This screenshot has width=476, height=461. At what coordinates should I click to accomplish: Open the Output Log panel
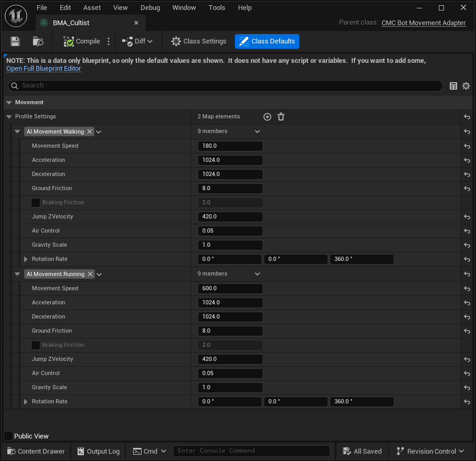pos(98,451)
